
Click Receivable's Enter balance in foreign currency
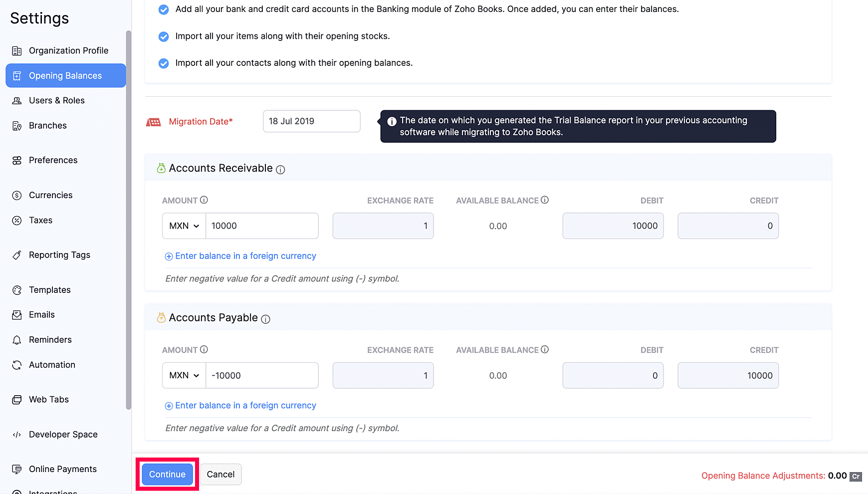(x=245, y=256)
